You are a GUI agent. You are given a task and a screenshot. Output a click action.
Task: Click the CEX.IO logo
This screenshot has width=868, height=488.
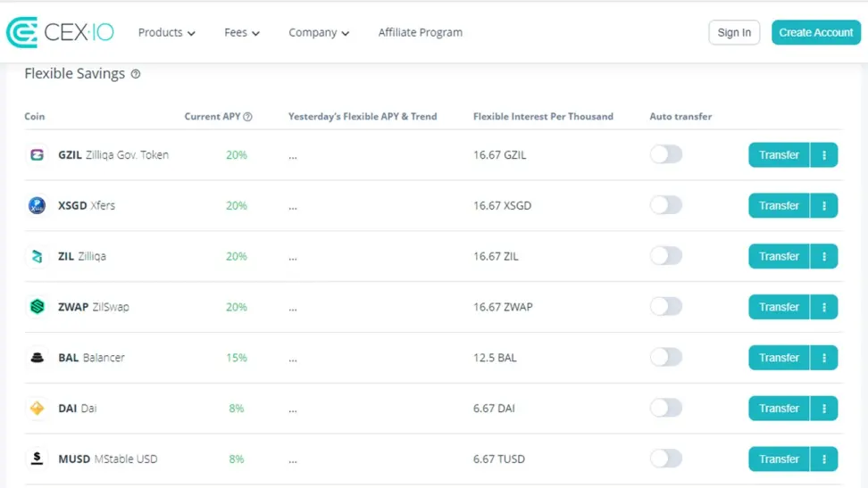[x=60, y=32]
